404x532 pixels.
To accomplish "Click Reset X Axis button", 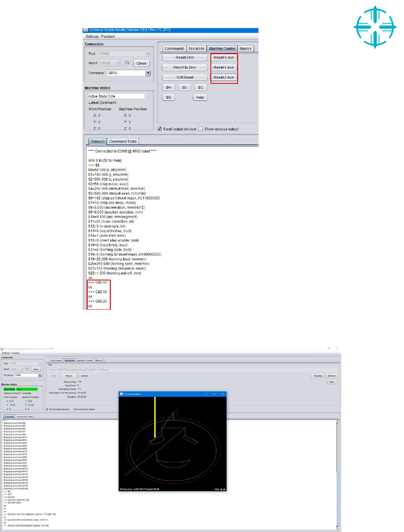I will [224, 57].
